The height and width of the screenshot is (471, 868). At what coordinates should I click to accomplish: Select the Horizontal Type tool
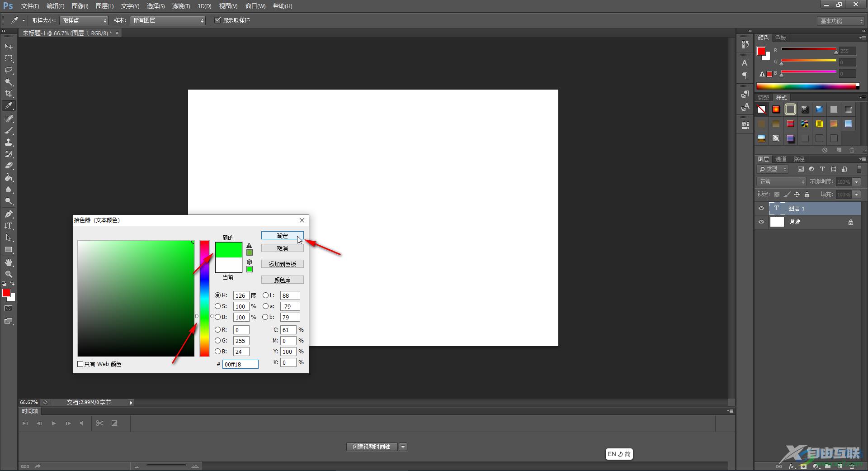9,226
